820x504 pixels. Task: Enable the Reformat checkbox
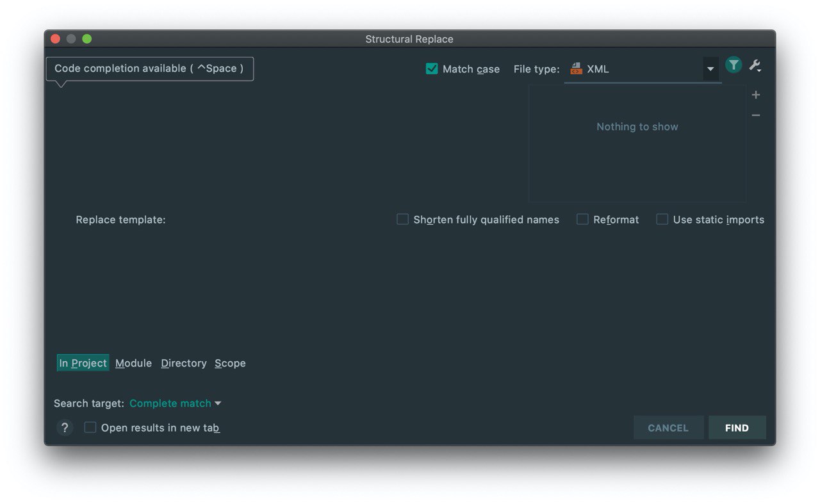tap(582, 219)
